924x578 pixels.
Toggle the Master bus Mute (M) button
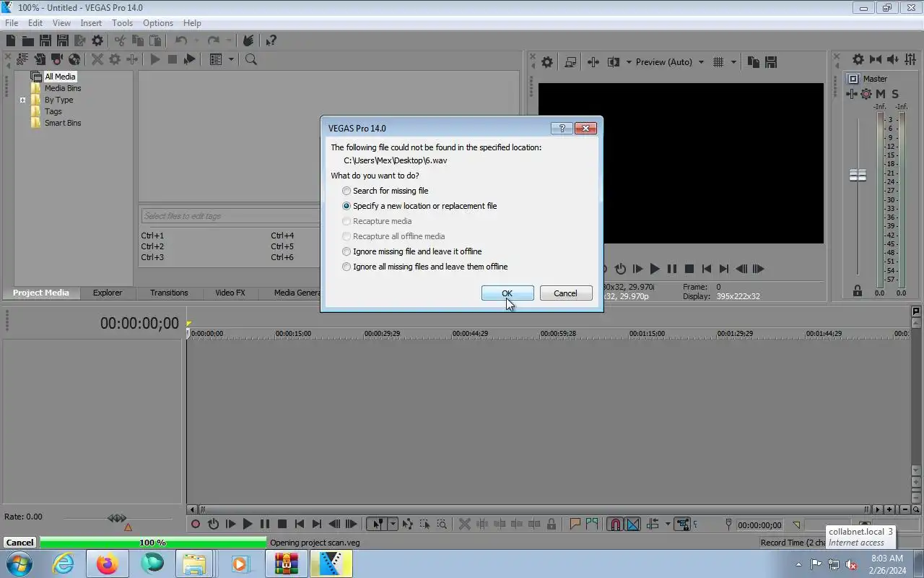point(881,94)
